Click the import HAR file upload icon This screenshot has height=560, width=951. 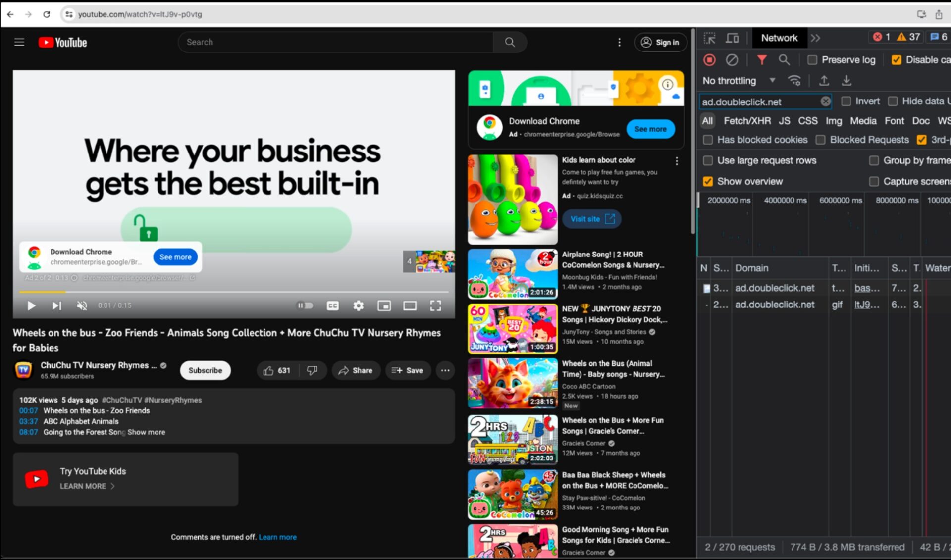click(824, 80)
